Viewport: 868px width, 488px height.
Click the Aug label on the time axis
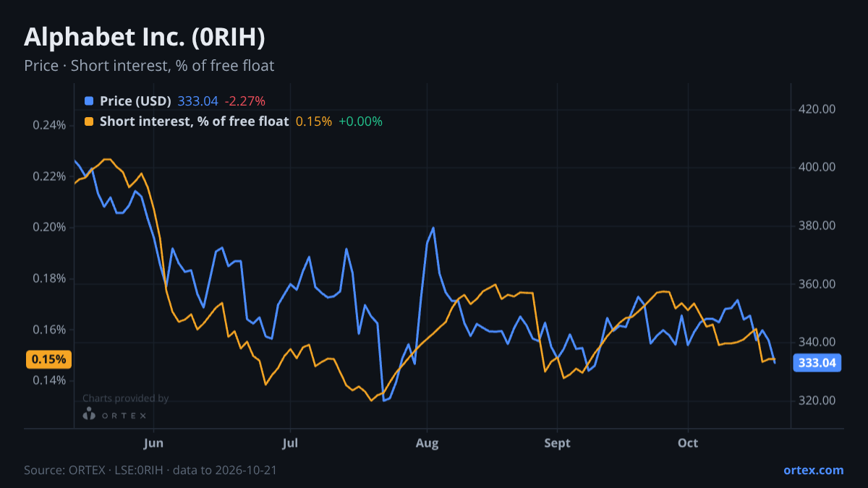[x=427, y=443]
